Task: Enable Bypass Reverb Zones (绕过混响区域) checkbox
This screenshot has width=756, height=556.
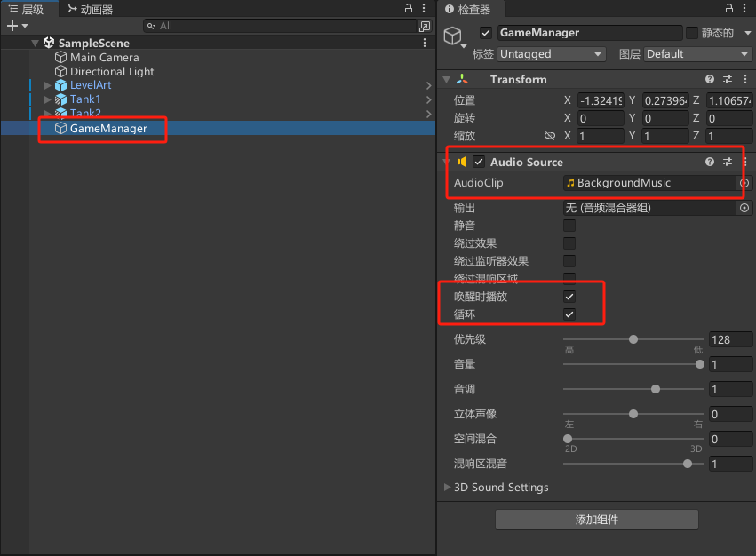Action: click(x=569, y=278)
